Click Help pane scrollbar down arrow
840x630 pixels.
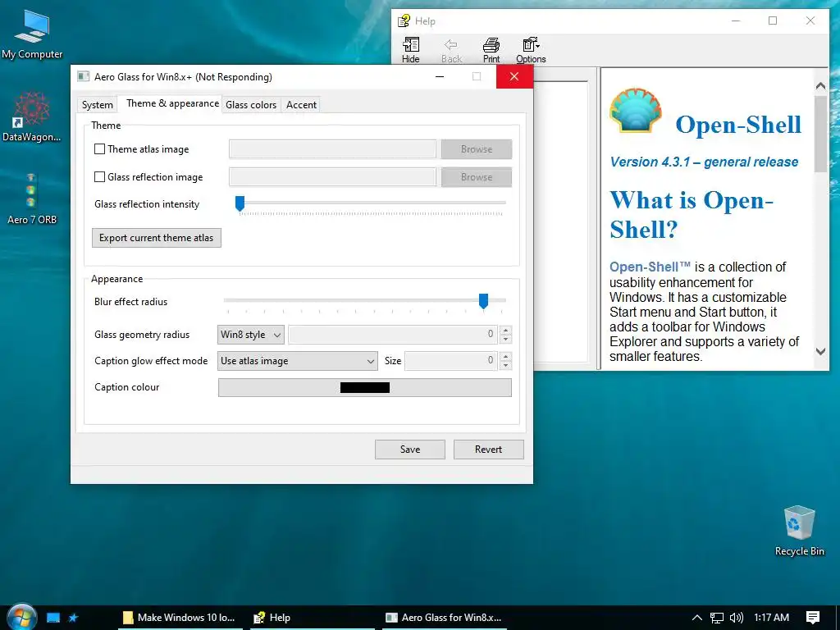pos(820,351)
